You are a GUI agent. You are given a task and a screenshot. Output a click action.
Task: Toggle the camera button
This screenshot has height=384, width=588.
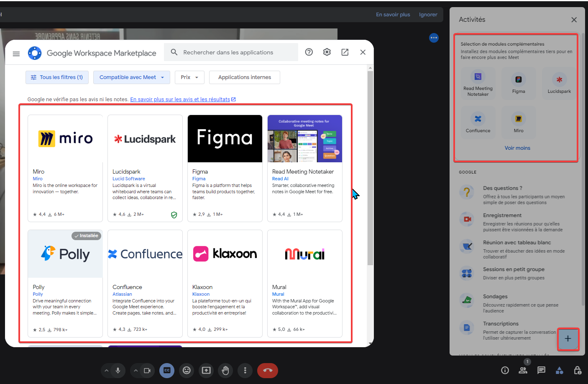147,371
